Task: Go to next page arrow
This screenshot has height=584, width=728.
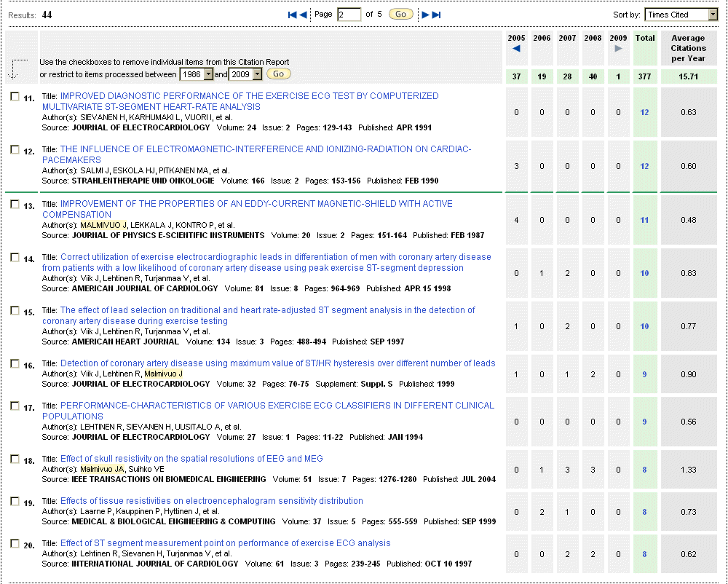Action: (x=426, y=15)
